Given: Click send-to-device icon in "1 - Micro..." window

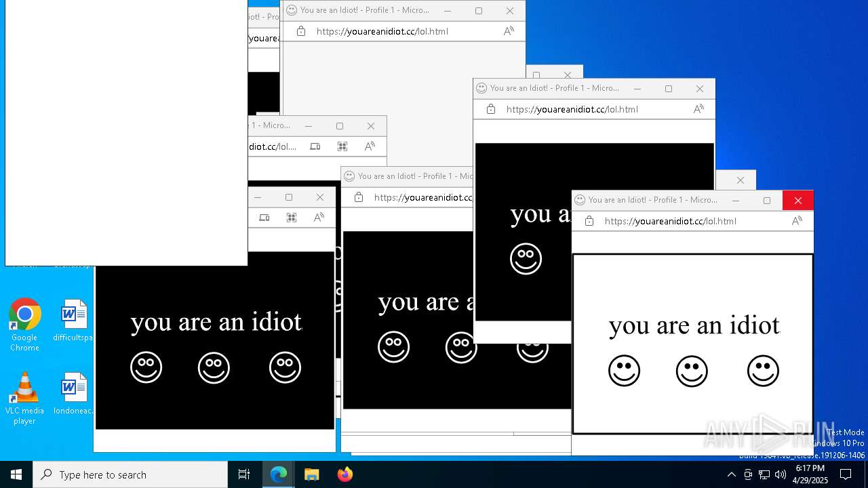Looking at the screenshot, I should [315, 146].
